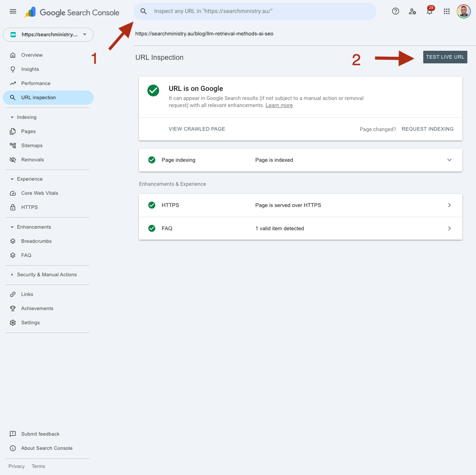Click the 'Page changed?' text

coord(378,129)
